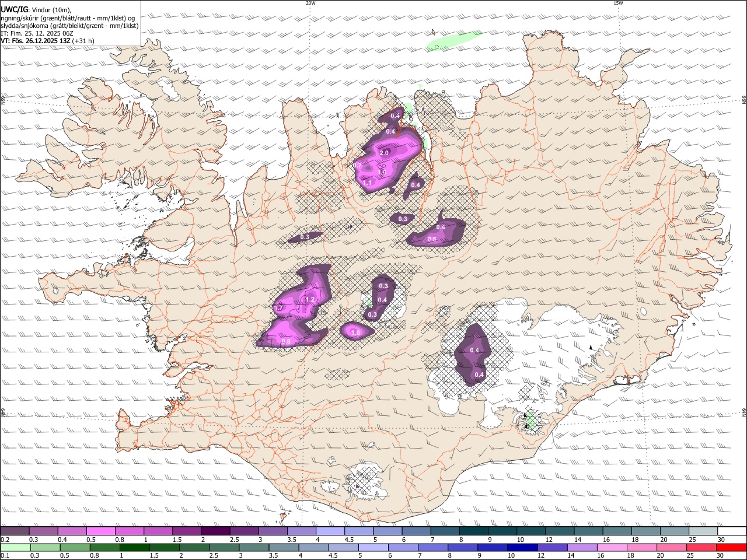
Task: Pick the deep blue 10 swatch in lower scale
Action: point(522,547)
